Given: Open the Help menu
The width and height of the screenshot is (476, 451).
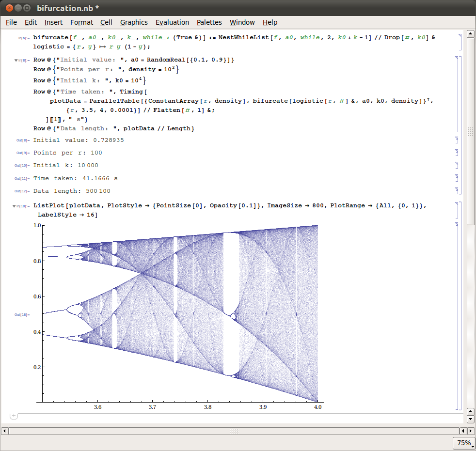Looking at the screenshot, I should (x=270, y=22).
